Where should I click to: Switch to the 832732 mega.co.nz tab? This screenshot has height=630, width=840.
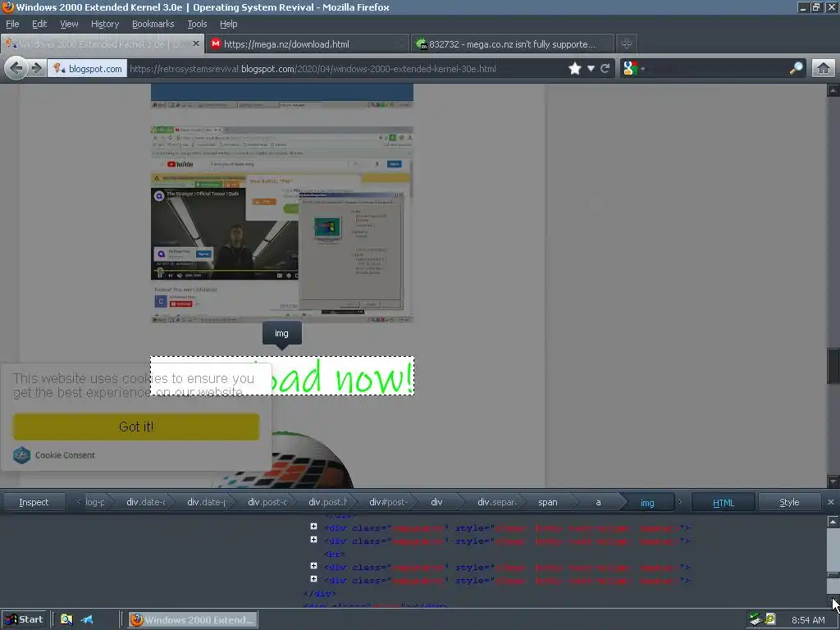point(513,44)
